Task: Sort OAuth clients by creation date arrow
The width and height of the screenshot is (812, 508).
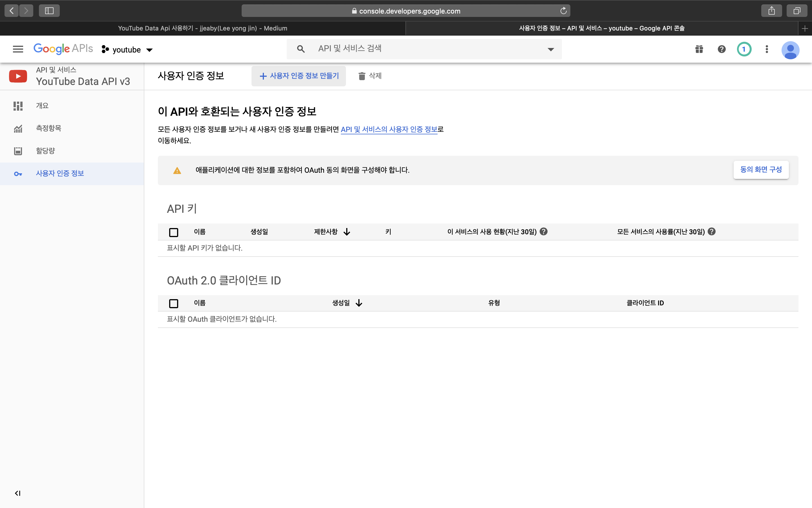Action: coord(359,303)
